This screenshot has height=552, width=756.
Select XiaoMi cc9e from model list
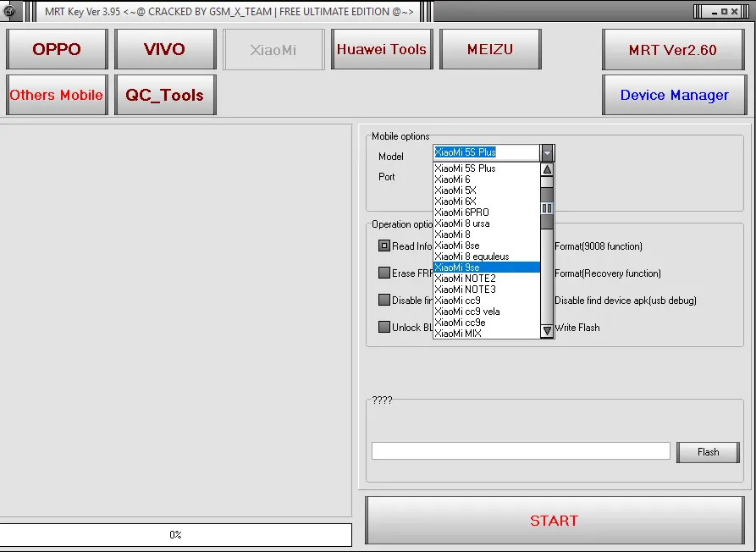(487, 323)
